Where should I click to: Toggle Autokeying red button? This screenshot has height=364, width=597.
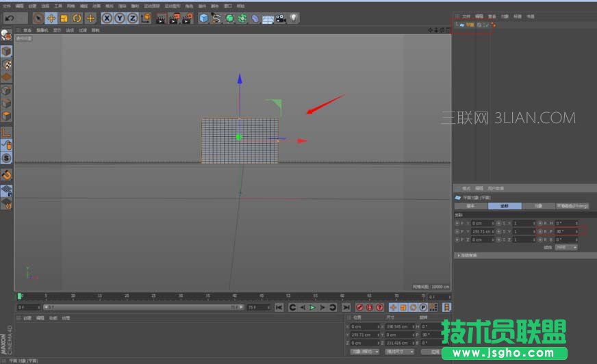pyautogui.click(x=369, y=307)
